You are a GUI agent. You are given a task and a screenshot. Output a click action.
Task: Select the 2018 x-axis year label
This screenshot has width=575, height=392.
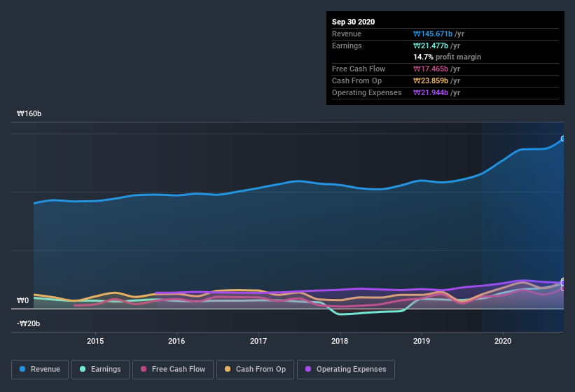[x=340, y=341]
